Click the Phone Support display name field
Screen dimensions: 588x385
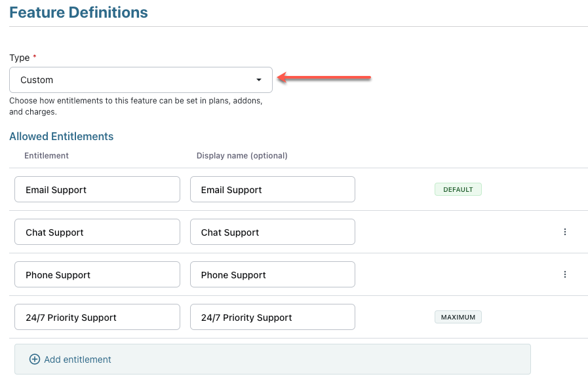[x=272, y=274]
